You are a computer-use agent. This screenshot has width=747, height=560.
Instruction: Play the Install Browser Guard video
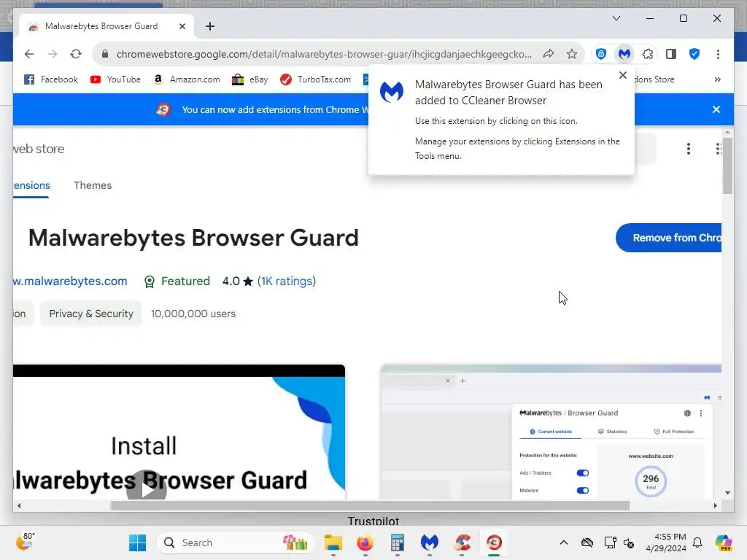pyautogui.click(x=146, y=489)
